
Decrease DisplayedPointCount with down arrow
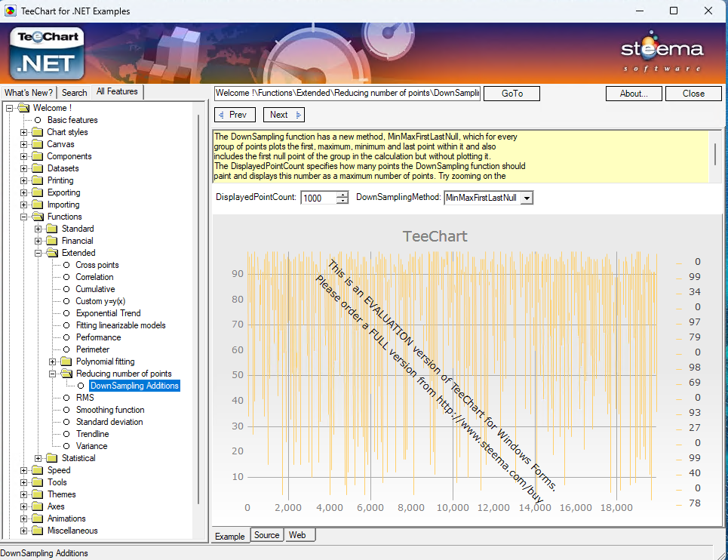[342, 201]
